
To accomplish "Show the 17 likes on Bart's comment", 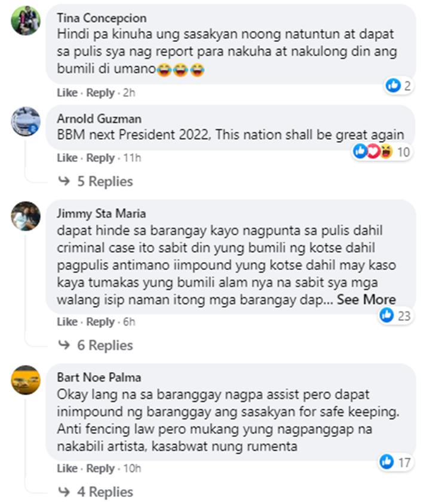I will pyautogui.click(x=395, y=462).
